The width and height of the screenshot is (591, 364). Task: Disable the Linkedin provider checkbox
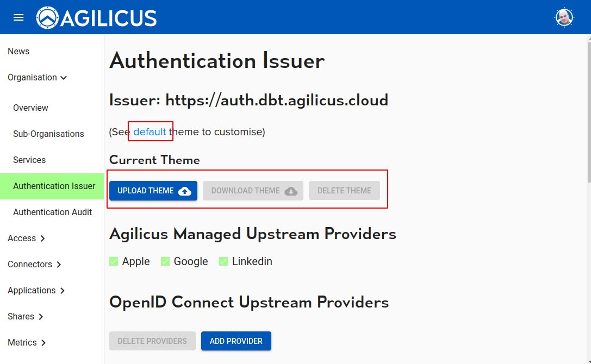[223, 262]
